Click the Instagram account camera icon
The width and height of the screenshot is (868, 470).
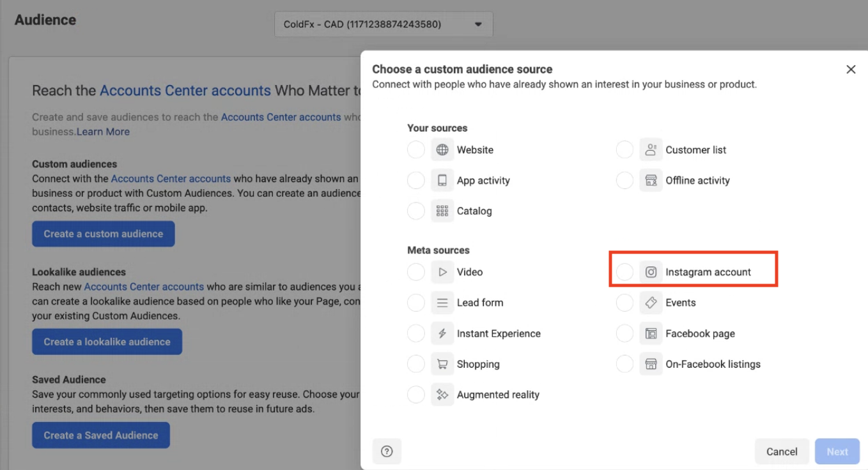[651, 272]
